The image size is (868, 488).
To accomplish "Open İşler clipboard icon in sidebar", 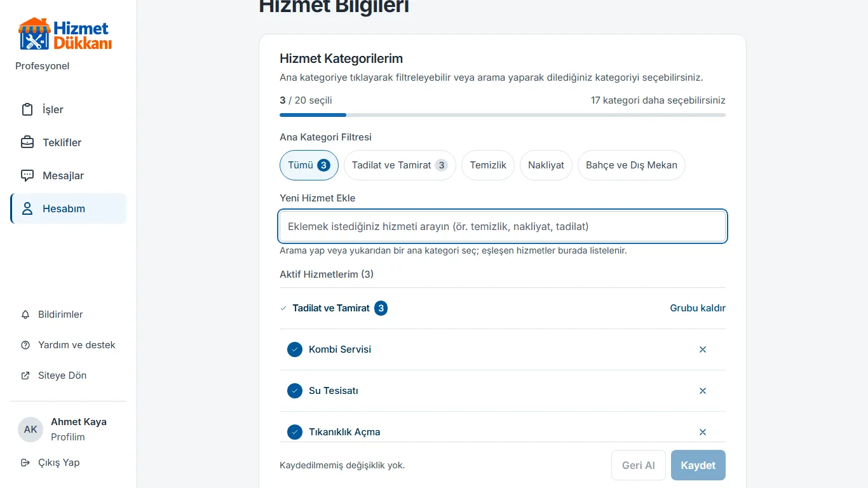I will point(27,109).
